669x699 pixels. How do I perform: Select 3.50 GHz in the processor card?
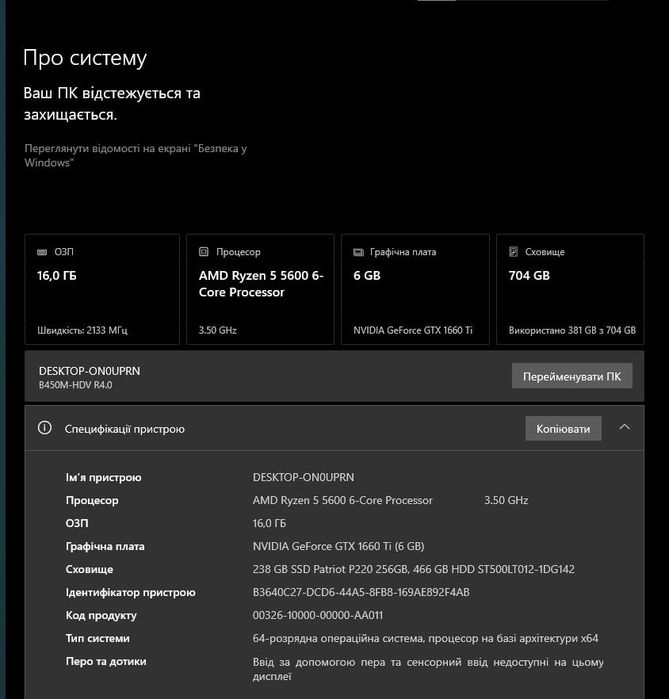(x=218, y=330)
